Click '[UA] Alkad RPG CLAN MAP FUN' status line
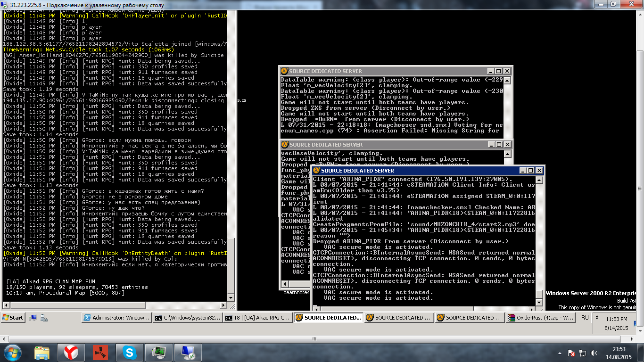This screenshot has height=362, width=644. click(51, 281)
